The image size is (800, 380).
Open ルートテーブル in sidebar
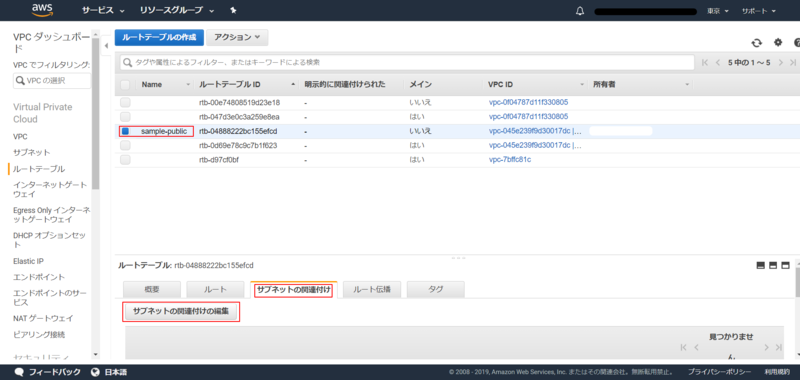(39, 169)
